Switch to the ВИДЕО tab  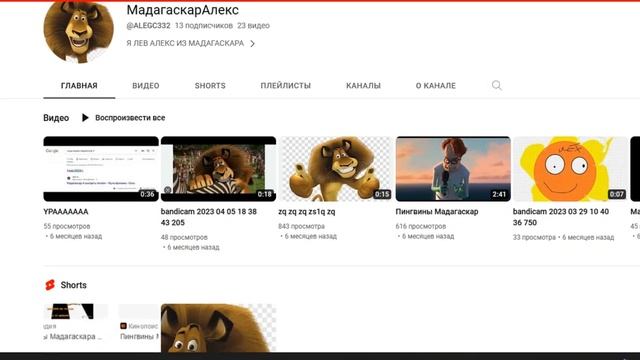146,86
